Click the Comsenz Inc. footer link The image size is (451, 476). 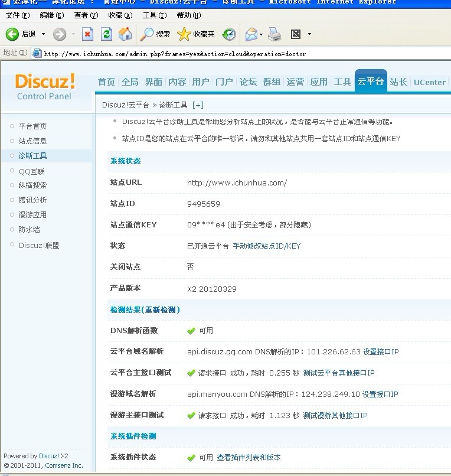[x=64, y=465]
